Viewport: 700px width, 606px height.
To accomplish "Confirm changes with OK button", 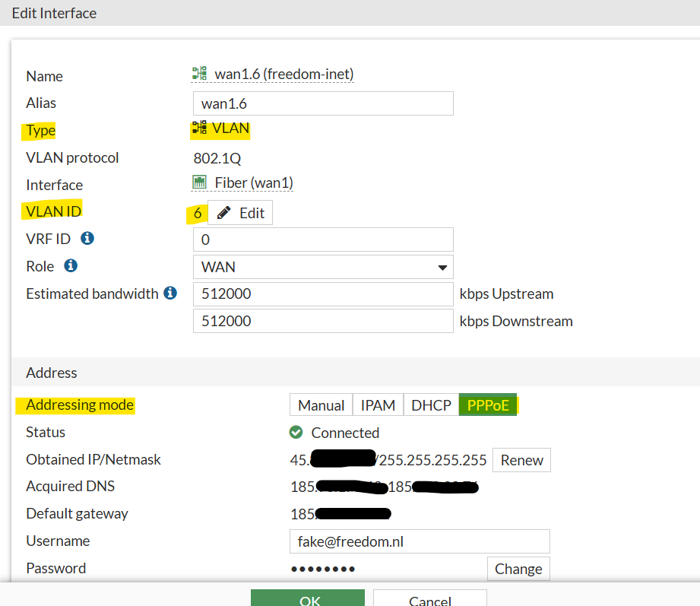I will point(308,598).
